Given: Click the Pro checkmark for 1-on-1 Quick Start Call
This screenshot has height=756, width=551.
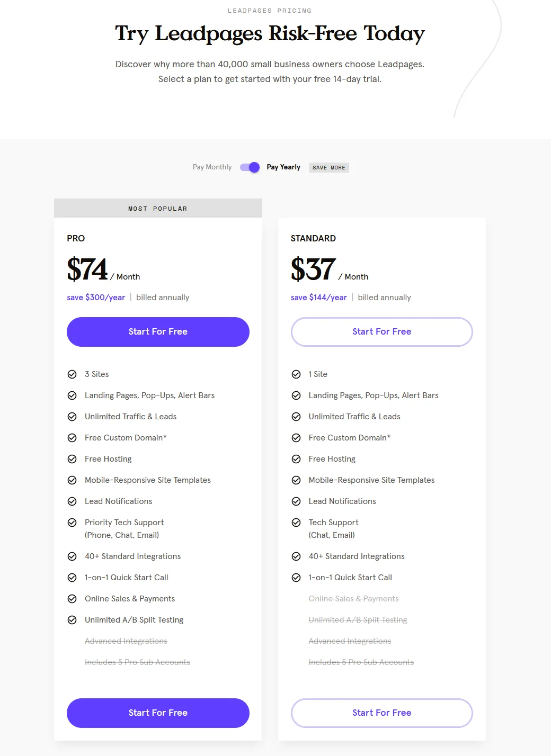Looking at the screenshot, I should (x=72, y=578).
